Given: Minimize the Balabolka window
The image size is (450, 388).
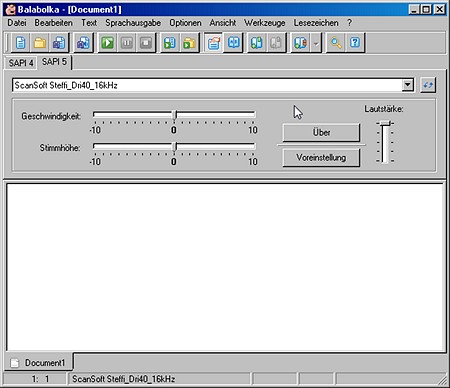Looking at the screenshot, I should [414, 9].
